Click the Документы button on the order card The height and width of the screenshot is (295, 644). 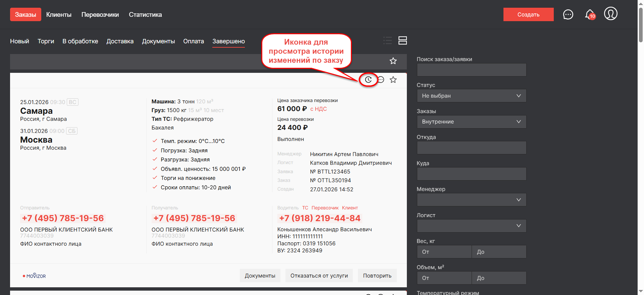(x=260, y=276)
